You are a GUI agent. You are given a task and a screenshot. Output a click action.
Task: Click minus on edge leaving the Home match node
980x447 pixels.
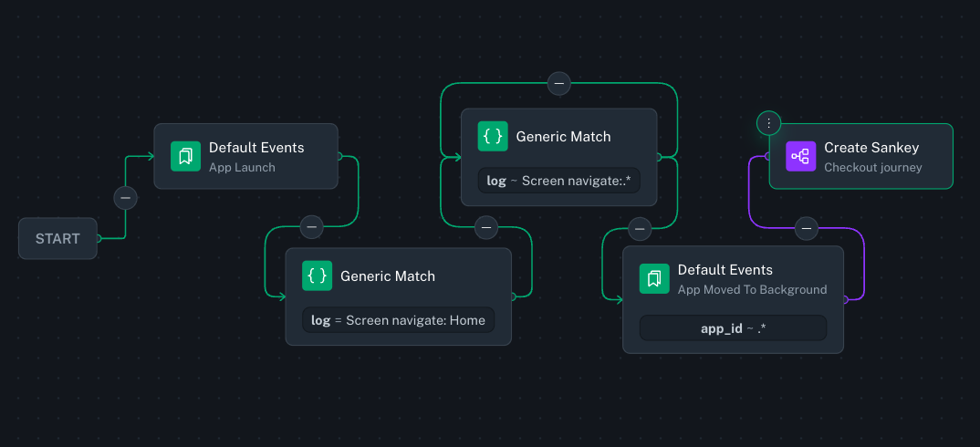486,226
